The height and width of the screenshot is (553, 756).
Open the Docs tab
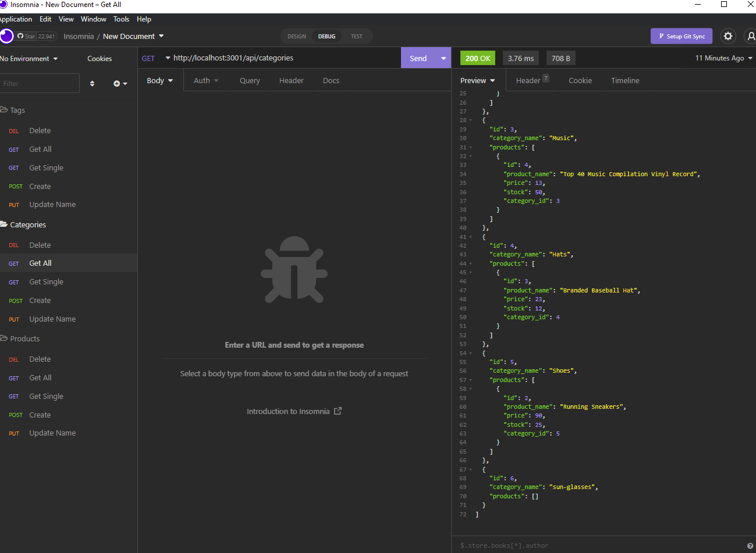[331, 81]
